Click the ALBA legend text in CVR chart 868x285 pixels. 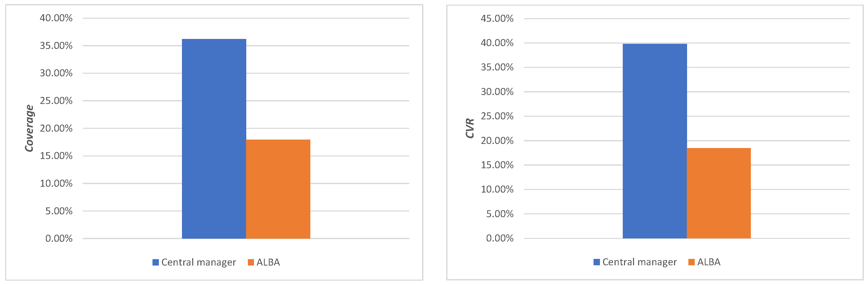click(x=709, y=262)
